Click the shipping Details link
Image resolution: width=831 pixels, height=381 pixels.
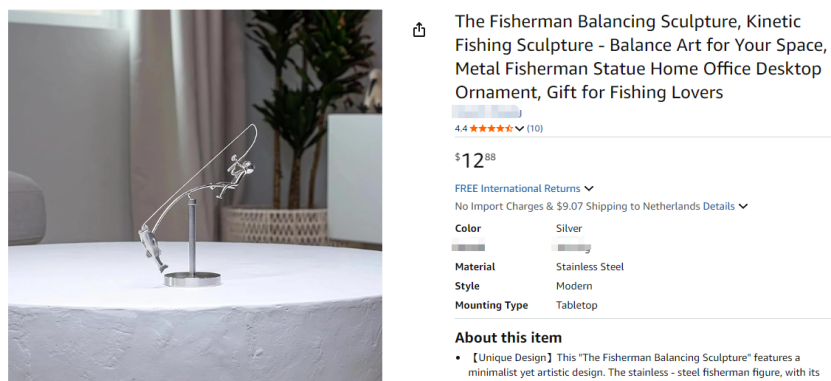tap(719, 206)
